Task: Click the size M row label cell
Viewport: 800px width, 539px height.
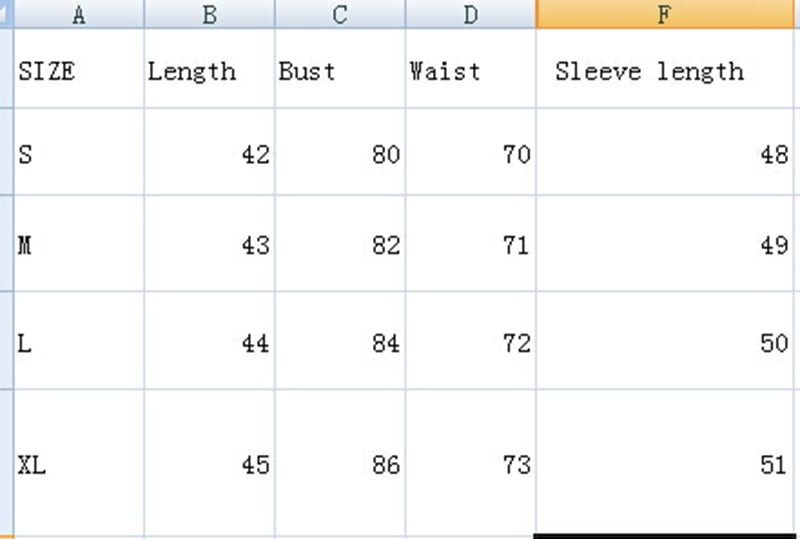Action: click(x=78, y=244)
